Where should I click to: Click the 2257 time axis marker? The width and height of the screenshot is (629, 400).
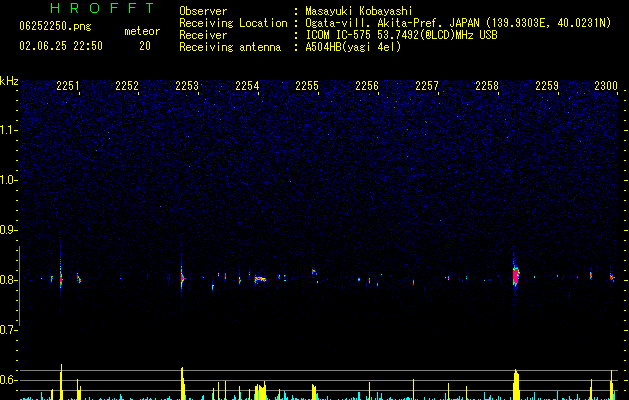tap(427, 86)
